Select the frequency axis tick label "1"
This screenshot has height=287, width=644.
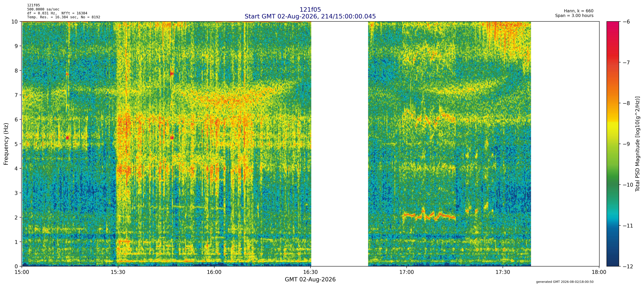[x=16, y=242]
